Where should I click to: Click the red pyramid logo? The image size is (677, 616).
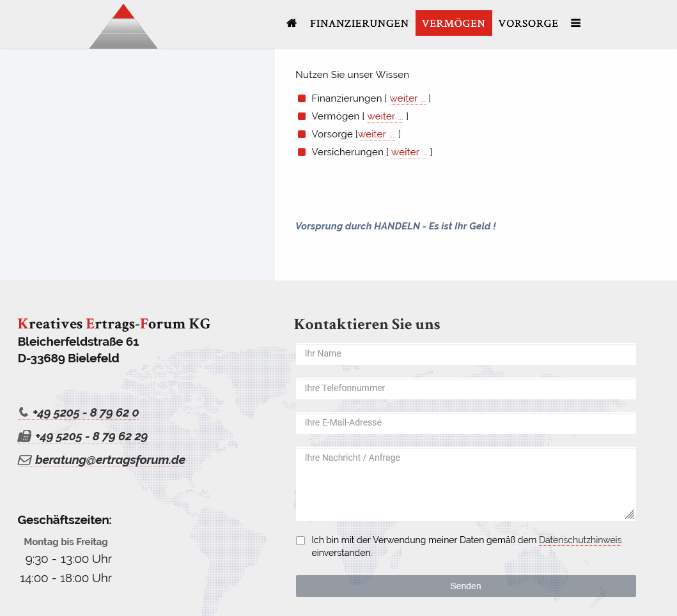123,27
